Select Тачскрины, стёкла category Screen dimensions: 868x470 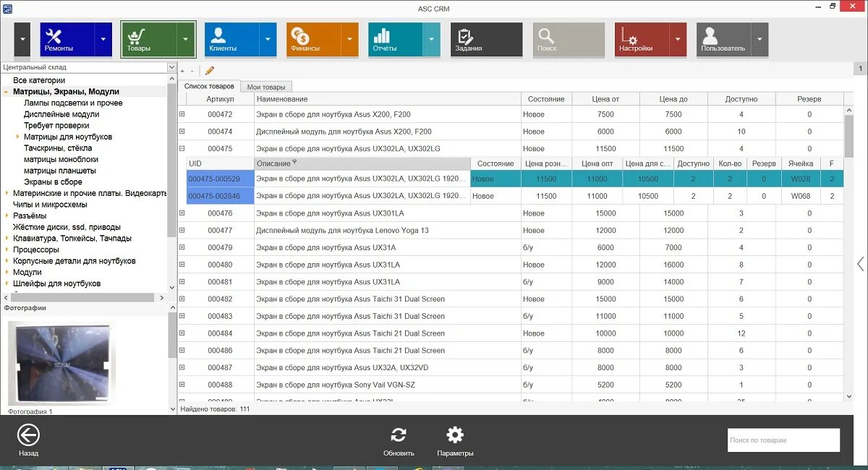click(58, 148)
